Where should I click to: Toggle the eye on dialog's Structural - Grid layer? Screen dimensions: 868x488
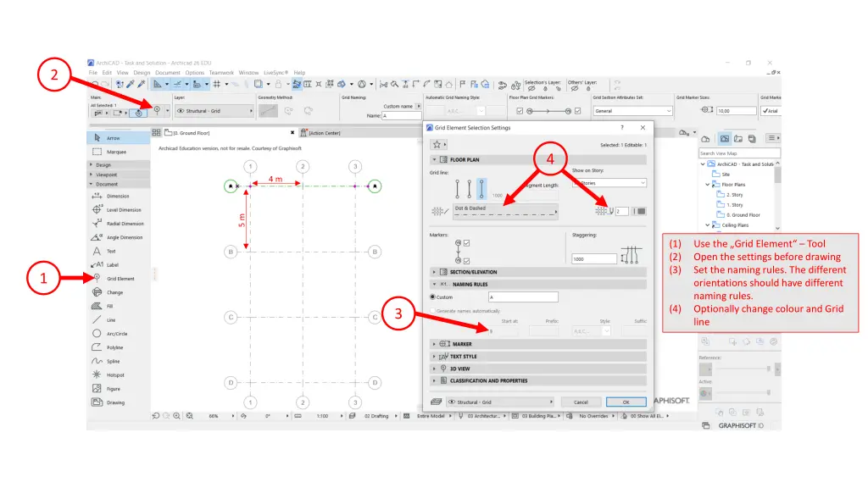(452, 402)
